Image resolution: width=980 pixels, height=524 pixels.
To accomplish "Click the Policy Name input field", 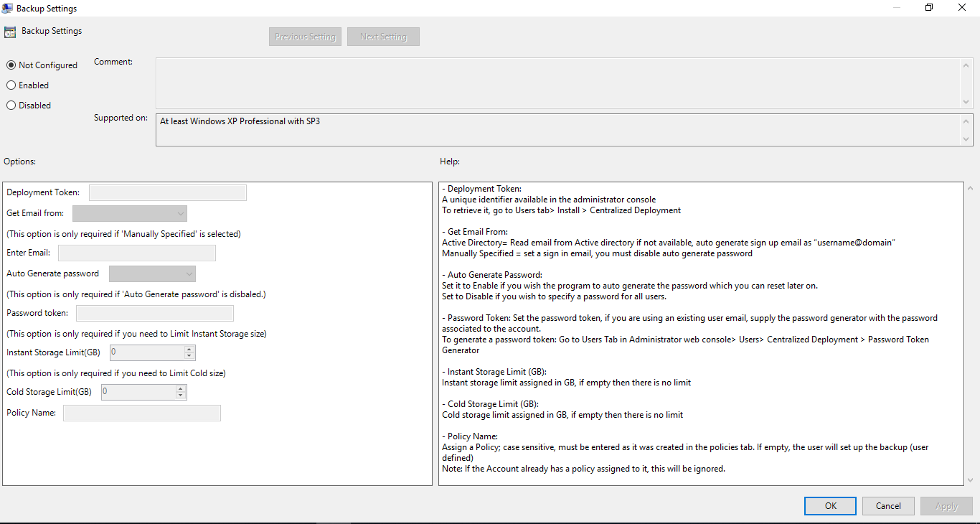I will click(141, 412).
